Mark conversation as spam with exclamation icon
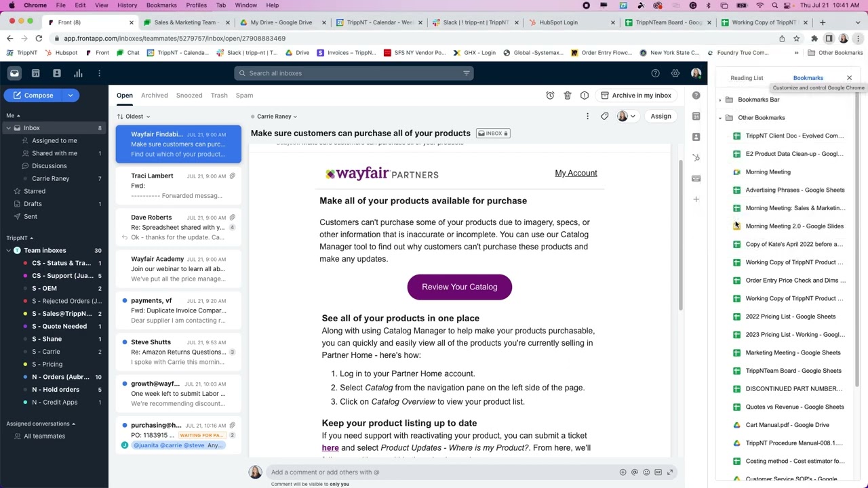The image size is (868, 488). [x=585, y=96]
